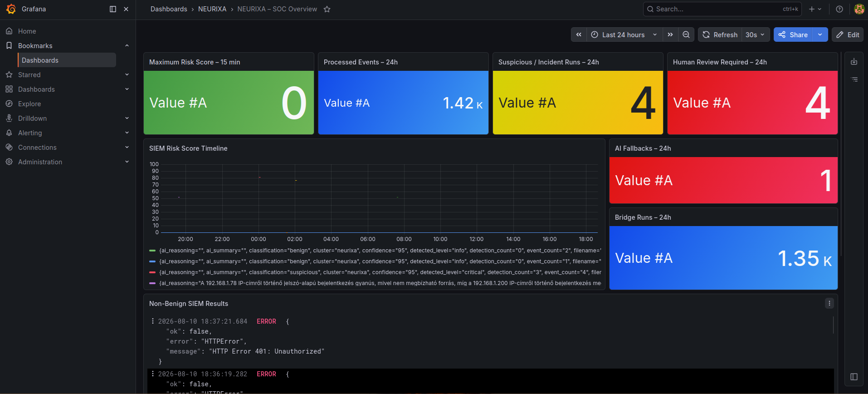Click NEURIXA – SOC Overview breadcrumb
Viewport: 868px width, 394px height.
pyautogui.click(x=277, y=9)
